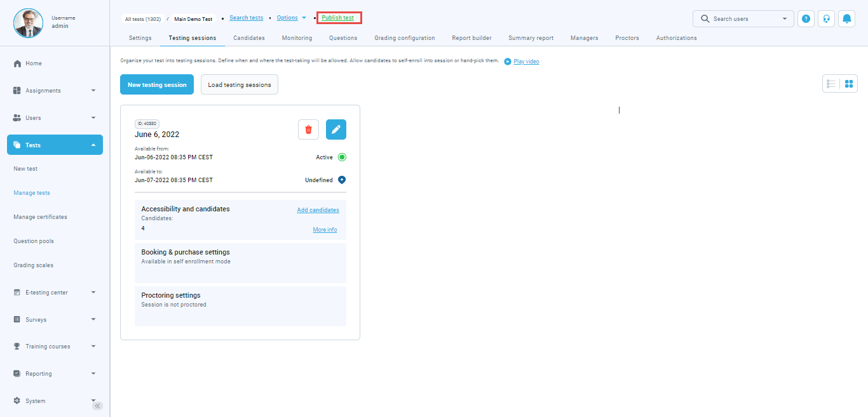This screenshot has height=417, width=868.
Task: Delete the June 6, 2022 testing session
Action: click(308, 129)
